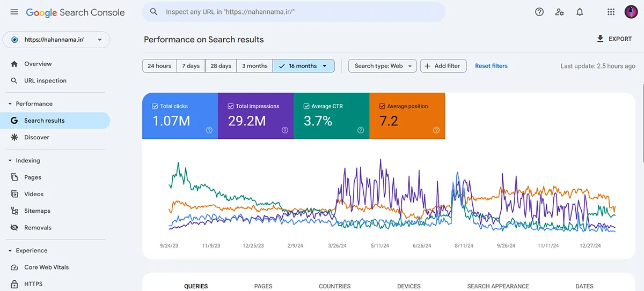Screen dimensions: 644x291
Task: Click the account profile avatar
Action: 631,12
